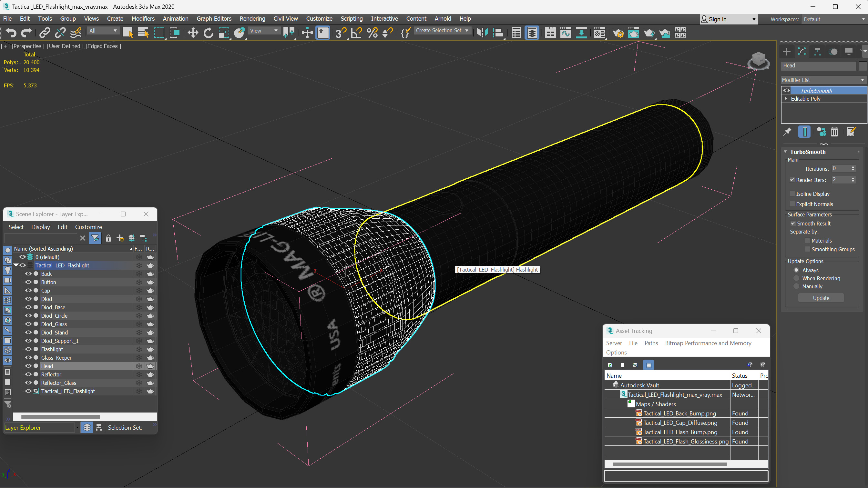The height and width of the screenshot is (488, 868).
Task: Click Configure Modifier Sets icon
Action: click(x=851, y=132)
